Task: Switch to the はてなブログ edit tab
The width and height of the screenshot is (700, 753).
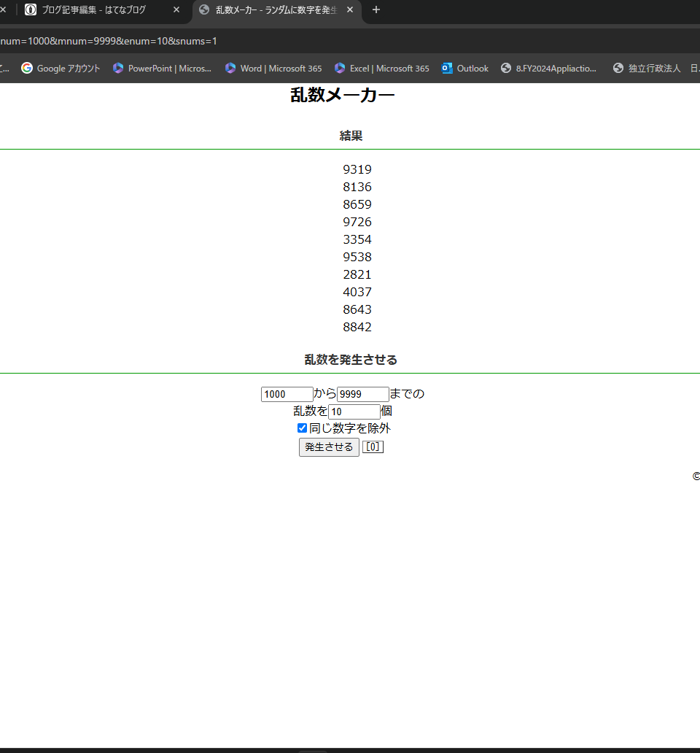Action: click(101, 10)
